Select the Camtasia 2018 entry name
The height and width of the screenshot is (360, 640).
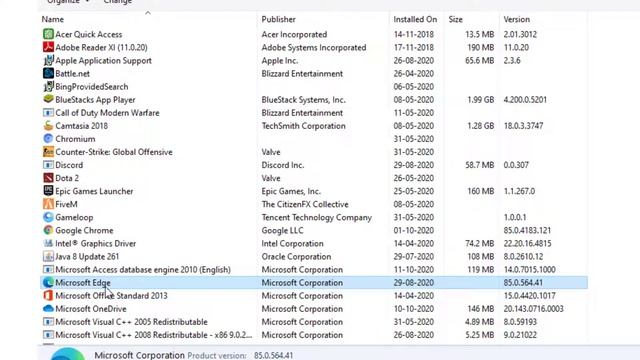[81, 126]
